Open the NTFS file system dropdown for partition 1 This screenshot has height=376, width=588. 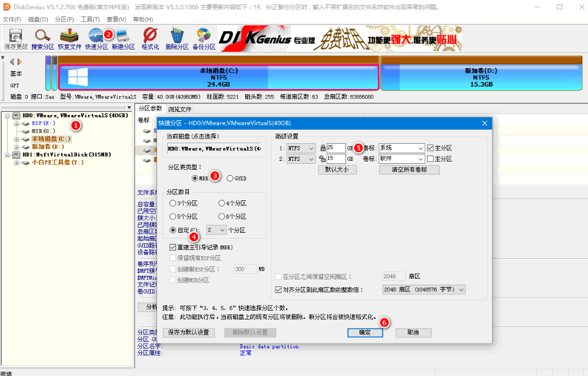click(x=300, y=148)
